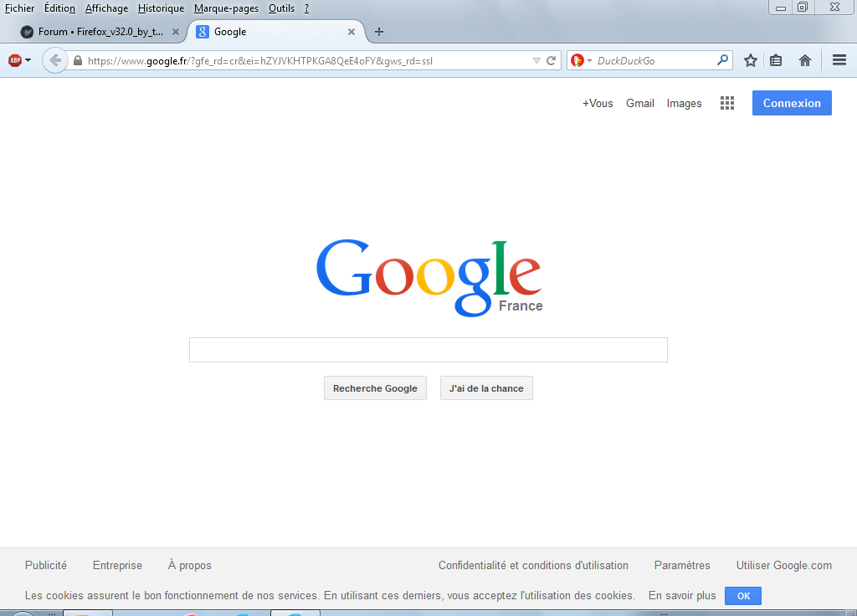Screen dimensions: 857x616
Task: Click J'ai de la chance button
Action: coord(486,388)
